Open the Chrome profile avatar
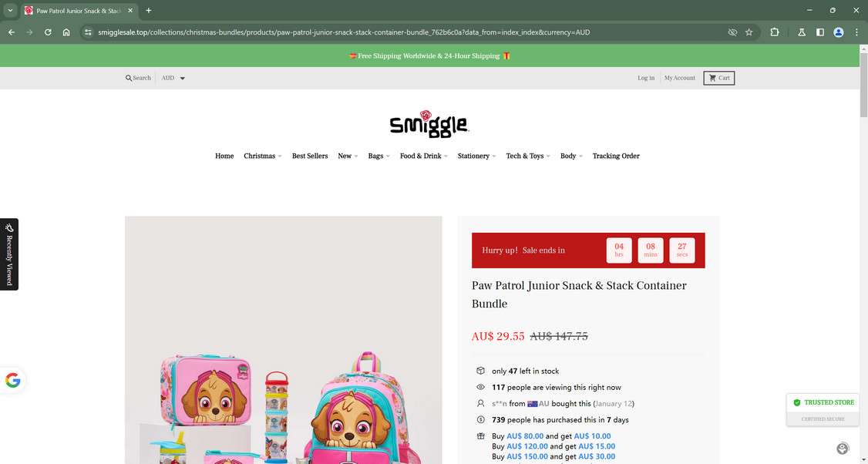868x464 pixels. [x=839, y=32]
